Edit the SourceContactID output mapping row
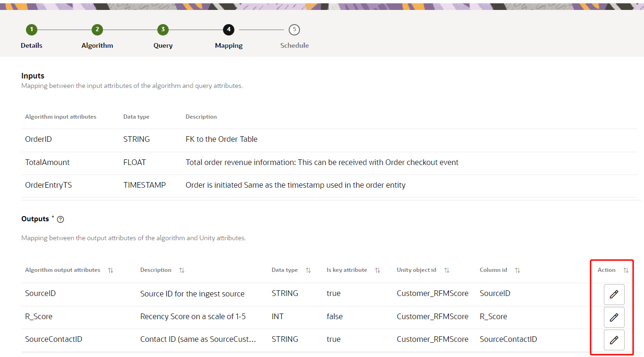Image resolution: width=644 pixels, height=357 pixels. 614,340
